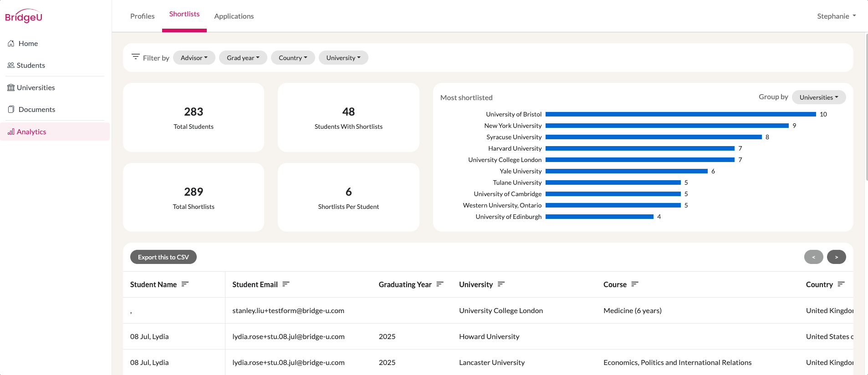This screenshot has height=375, width=868.
Task: Click the 289 Total Shortlists card
Action: point(194,197)
